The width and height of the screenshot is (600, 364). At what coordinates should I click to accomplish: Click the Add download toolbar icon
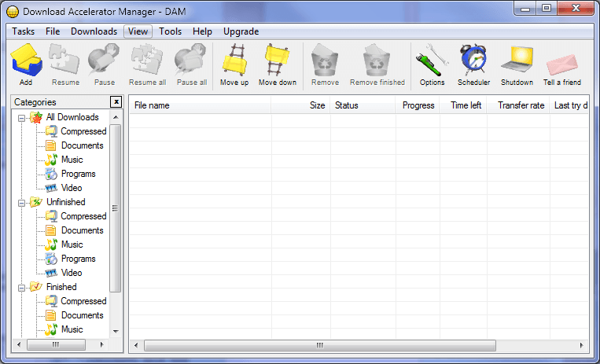coord(26,60)
